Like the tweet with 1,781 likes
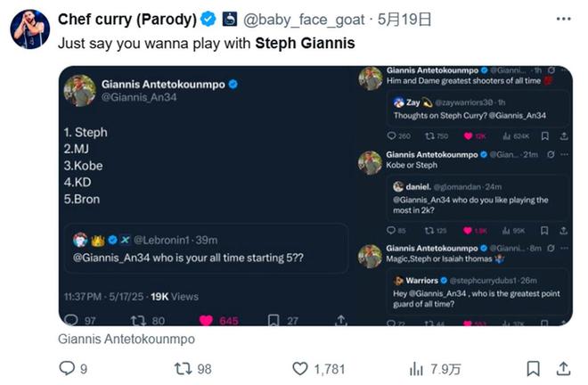The image size is (588, 385). click(x=299, y=367)
